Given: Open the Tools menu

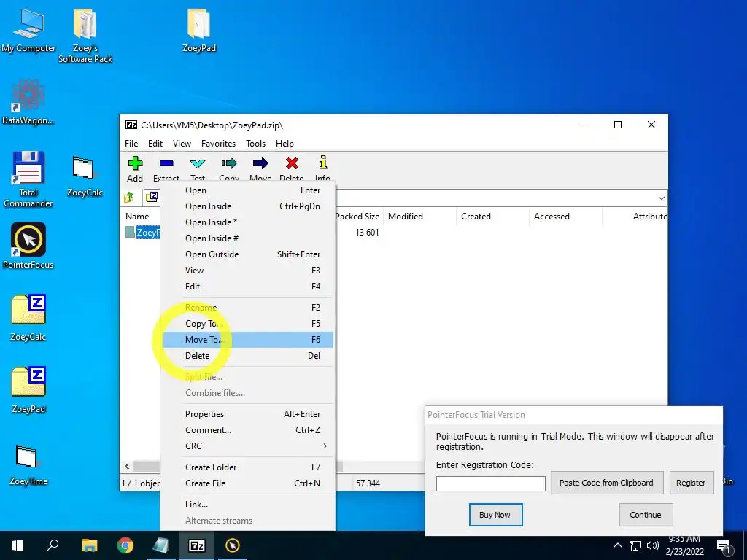Looking at the screenshot, I should tap(256, 144).
